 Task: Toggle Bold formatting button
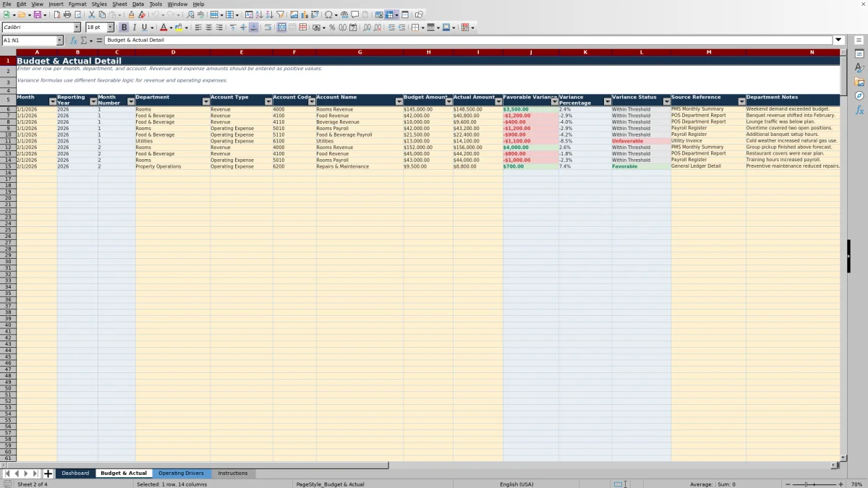[124, 27]
